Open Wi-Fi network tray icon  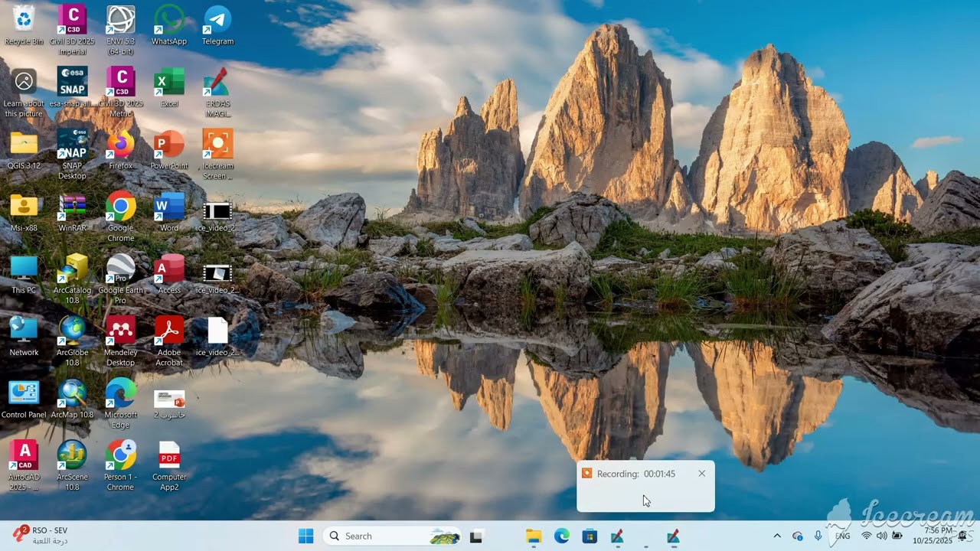click(867, 536)
